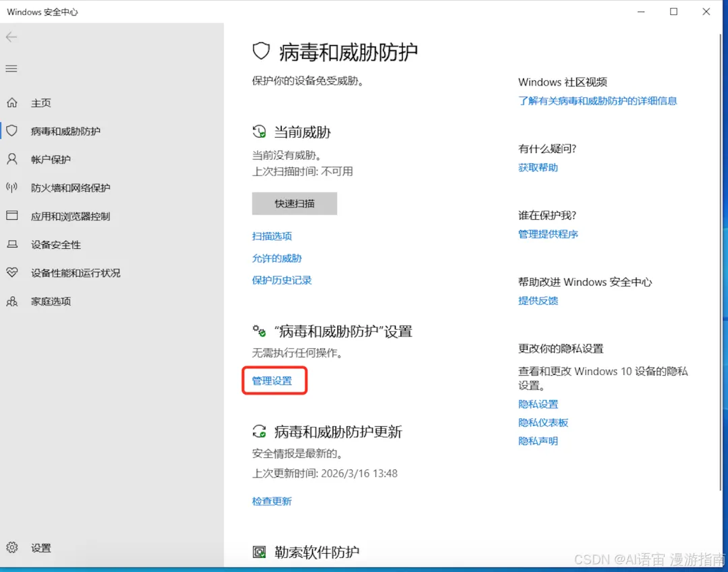Image resolution: width=728 pixels, height=572 pixels.
Task: Click the person icon for 帐户保护
Action: click(12, 159)
